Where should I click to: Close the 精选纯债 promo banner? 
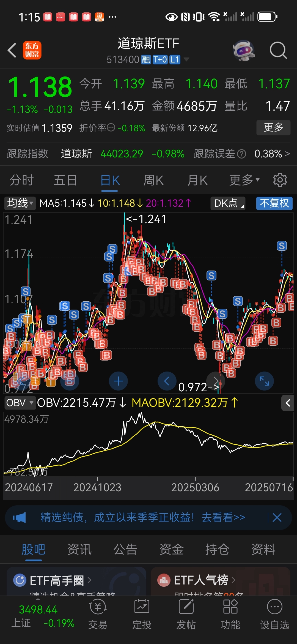click(277, 517)
